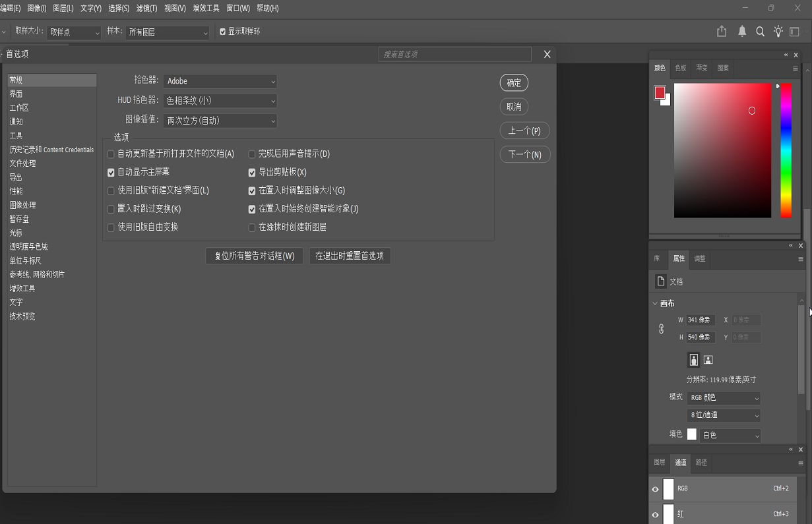
Task: Switch to the 渐变 tab
Action: [x=701, y=68]
